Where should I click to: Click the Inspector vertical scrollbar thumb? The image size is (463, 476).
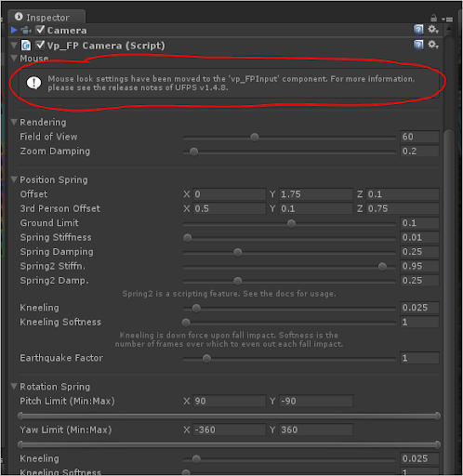pos(449,302)
